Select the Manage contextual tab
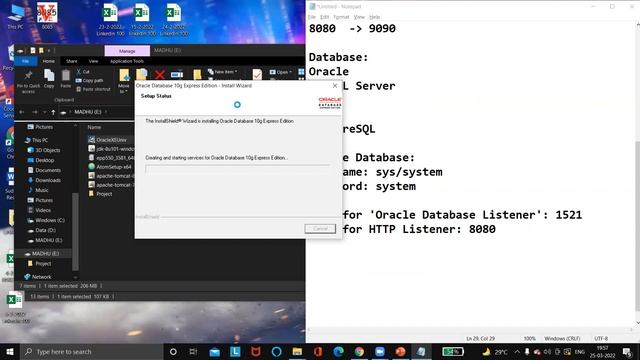 coord(127,51)
